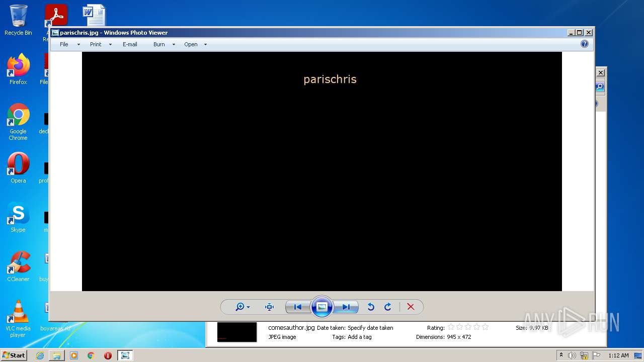
Task: Open the Print menu
Action: (96, 44)
